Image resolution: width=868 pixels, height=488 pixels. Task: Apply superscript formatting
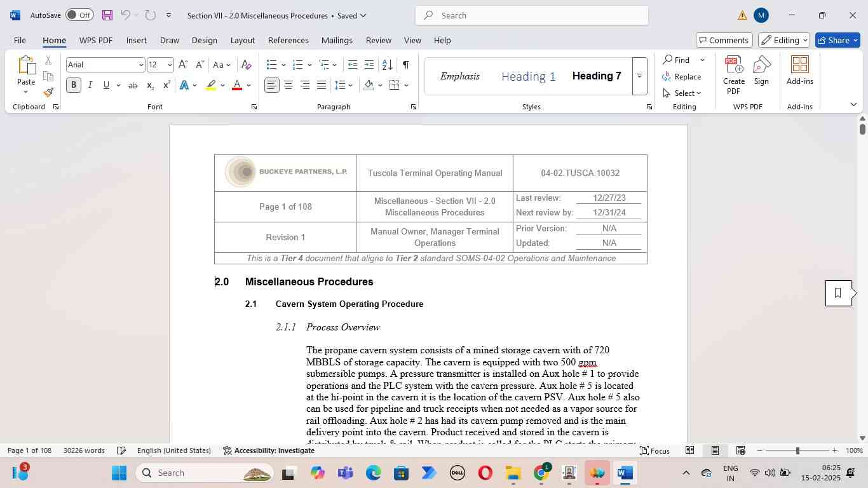[166, 85]
